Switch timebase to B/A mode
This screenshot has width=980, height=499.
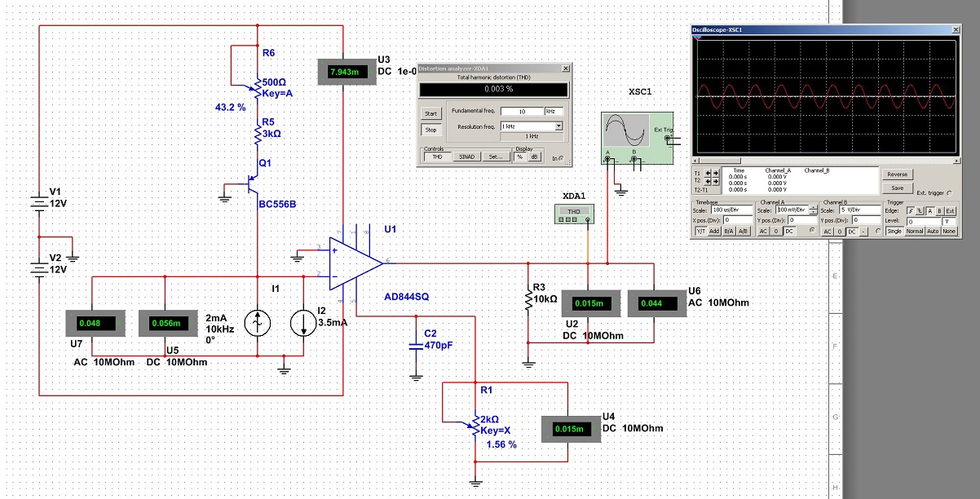tap(729, 231)
